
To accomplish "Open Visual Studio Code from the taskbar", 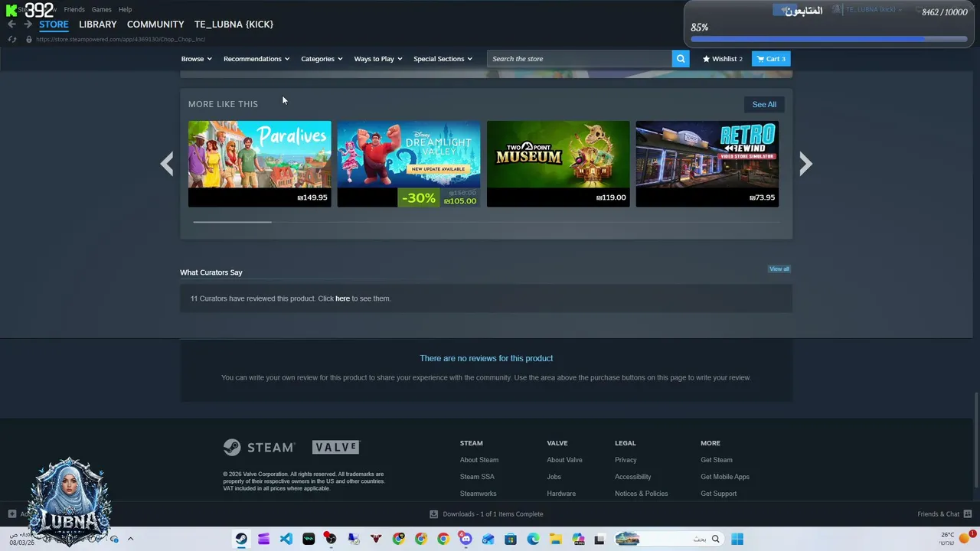I will pos(286,539).
